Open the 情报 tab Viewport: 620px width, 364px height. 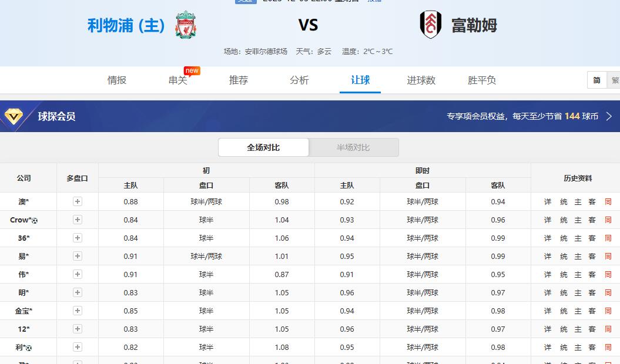[x=117, y=80]
